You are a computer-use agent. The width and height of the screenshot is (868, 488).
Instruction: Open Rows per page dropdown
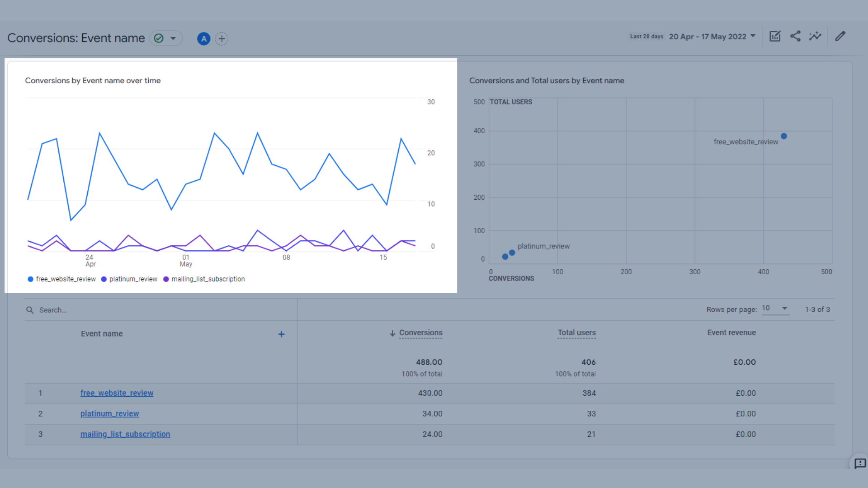pos(775,309)
